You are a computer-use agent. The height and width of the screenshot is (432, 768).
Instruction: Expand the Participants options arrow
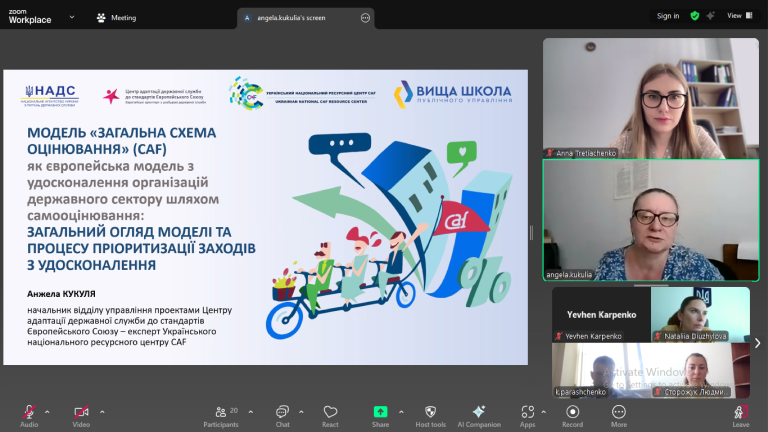(250, 407)
